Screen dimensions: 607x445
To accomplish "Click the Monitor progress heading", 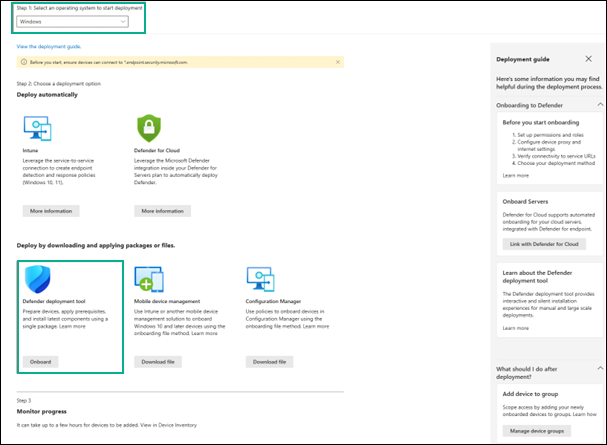I will 41,412.
